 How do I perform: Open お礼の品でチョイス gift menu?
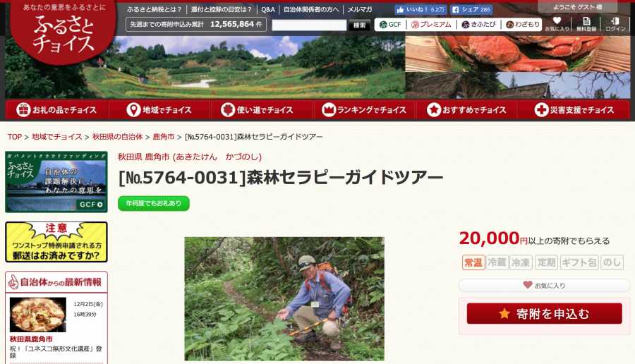[x=56, y=110]
